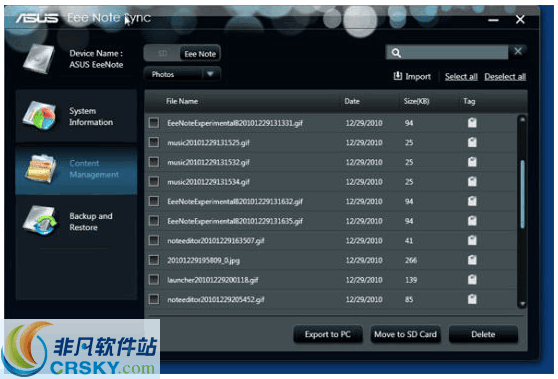558x379 pixels.
Task: Check noteeditor20101229163507.gif checkbox
Action: click(154, 240)
